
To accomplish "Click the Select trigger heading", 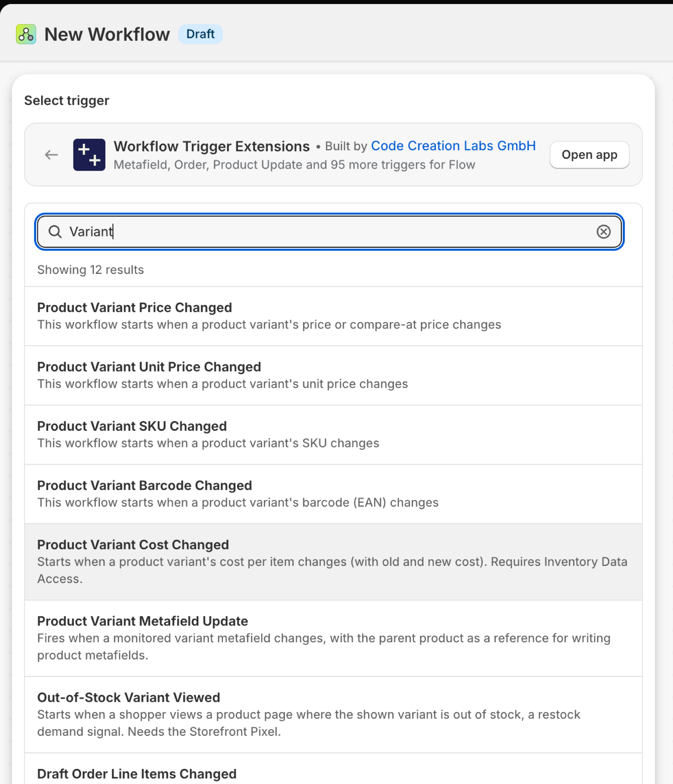I will pos(67,100).
